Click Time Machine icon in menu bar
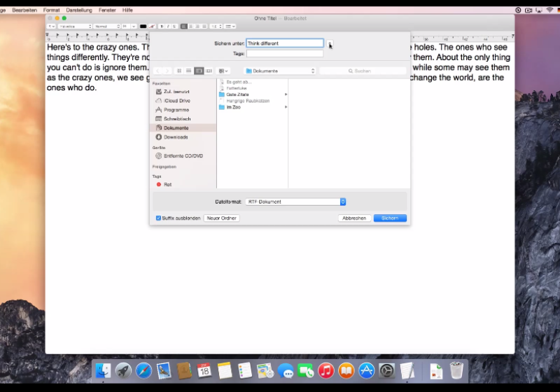Viewport: 560px width, 392px height. point(518,10)
